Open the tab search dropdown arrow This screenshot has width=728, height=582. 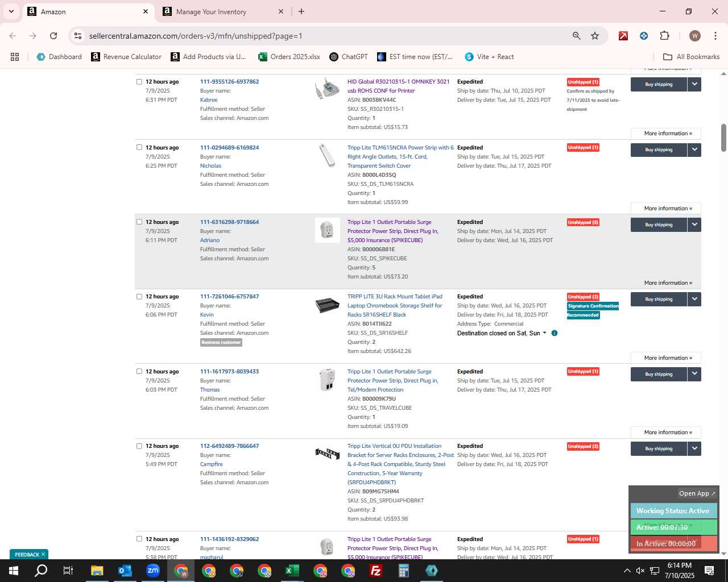(x=11, y=11)
